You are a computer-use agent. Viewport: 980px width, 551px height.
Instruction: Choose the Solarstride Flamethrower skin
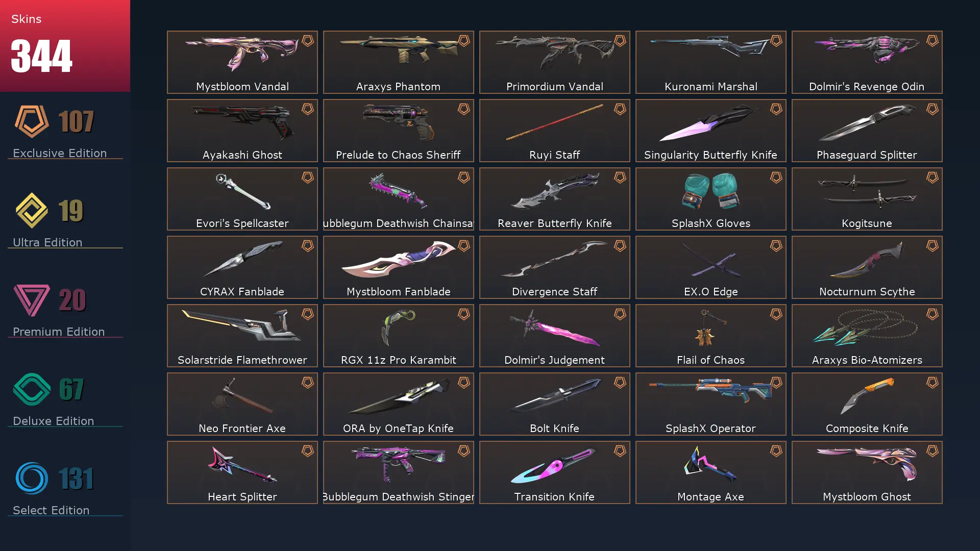242,336
